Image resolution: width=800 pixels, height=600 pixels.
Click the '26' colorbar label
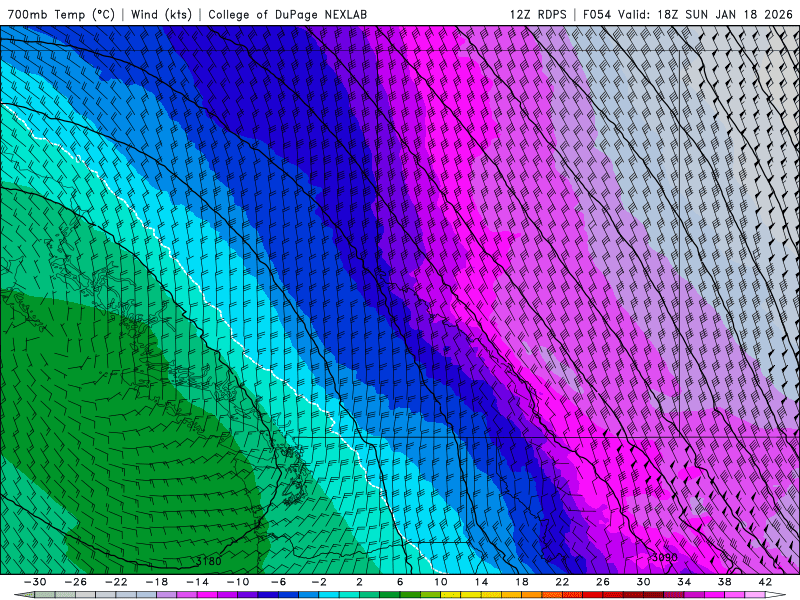click(x=603, y=582)
